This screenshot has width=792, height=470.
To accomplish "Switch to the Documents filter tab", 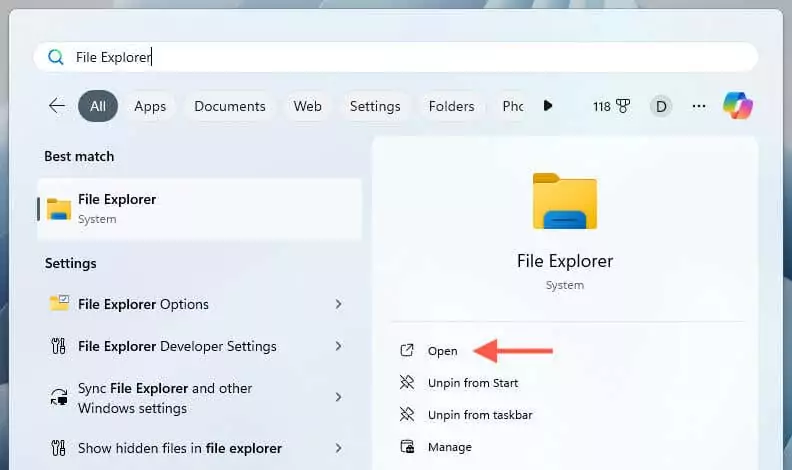I will pyautogui.click(x=230, y=106).
